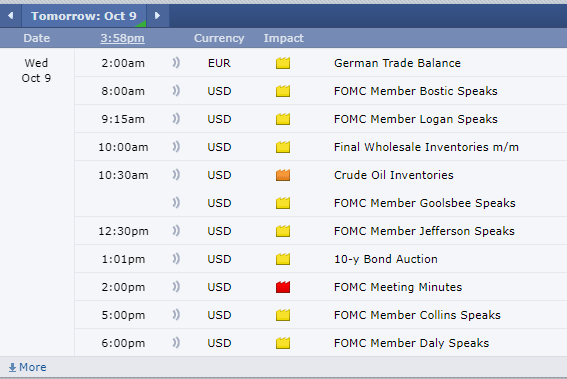This screenshot has width=567, height=379.
Task: Open FOMC Meeting Minutes event details
Action: tap(398, 287)
